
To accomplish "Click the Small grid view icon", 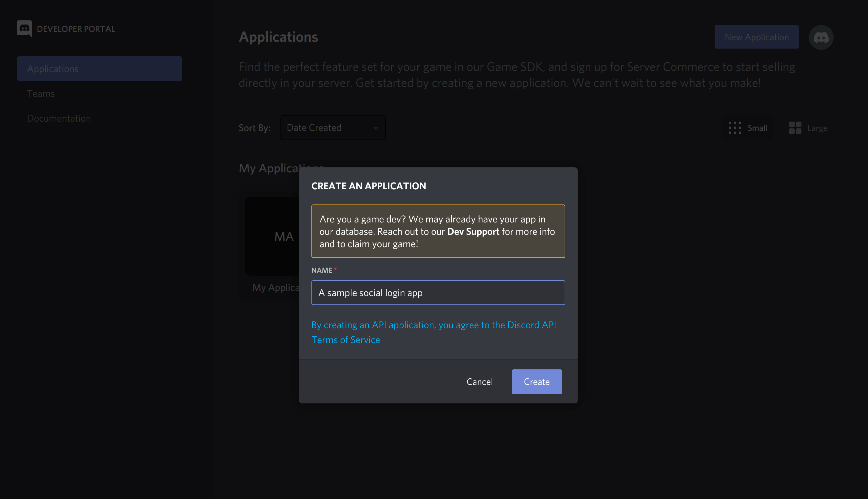I will pos(735,127).
